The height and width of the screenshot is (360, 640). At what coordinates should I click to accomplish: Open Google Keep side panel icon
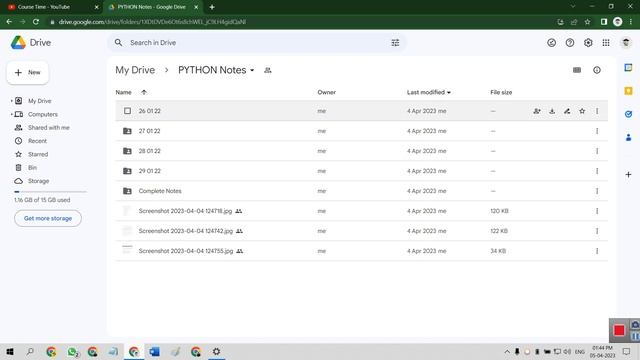[x=628, y=91]
